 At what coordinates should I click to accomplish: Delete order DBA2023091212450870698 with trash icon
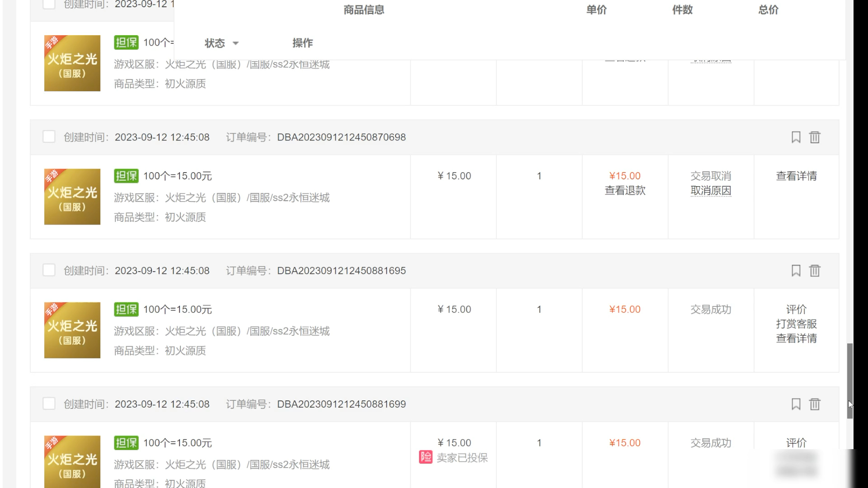(814, 137)
